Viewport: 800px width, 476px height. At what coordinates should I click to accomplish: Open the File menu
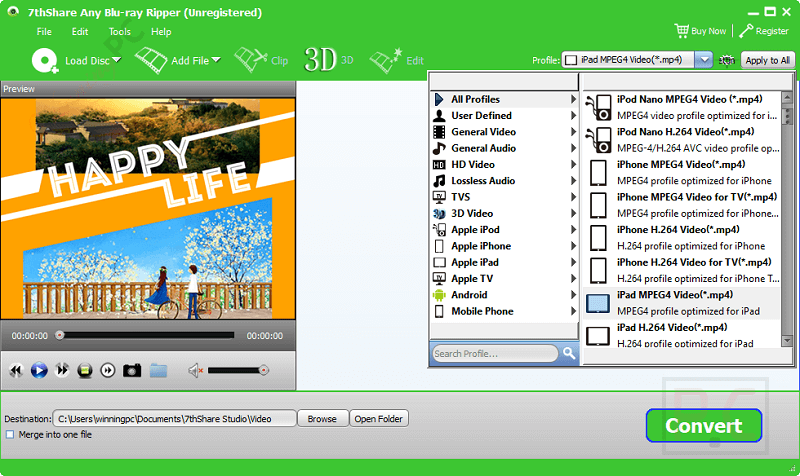coord(44,32)
